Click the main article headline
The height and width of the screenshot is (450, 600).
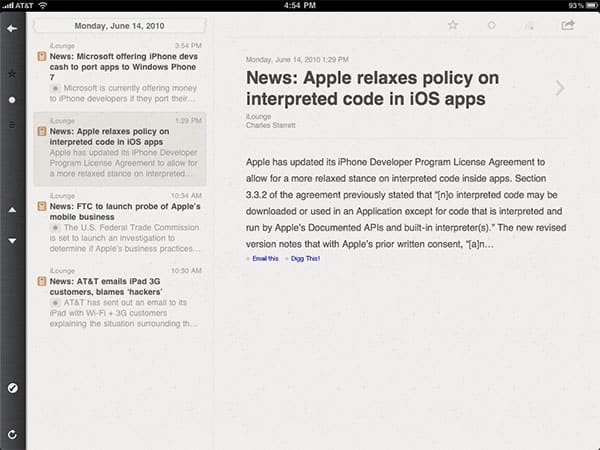pos(372,88)
